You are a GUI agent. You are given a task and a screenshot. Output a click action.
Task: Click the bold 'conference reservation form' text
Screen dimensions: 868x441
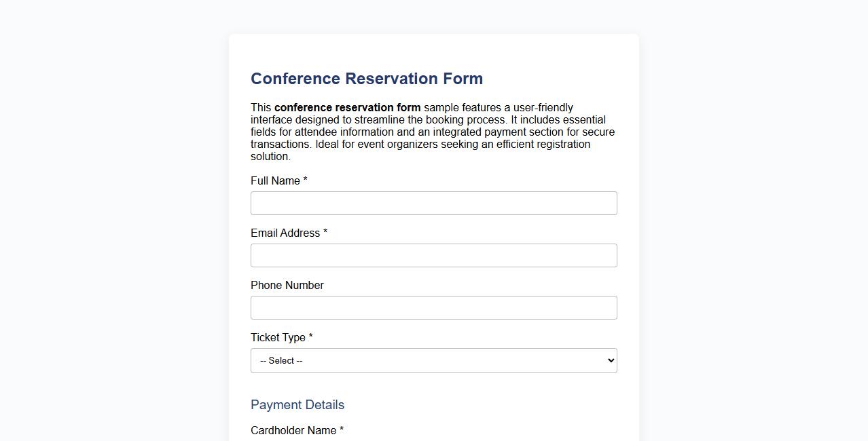point(347,107)
